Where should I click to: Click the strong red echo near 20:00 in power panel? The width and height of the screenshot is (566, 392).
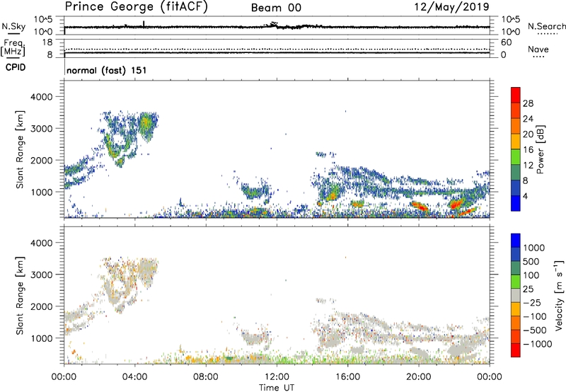[420, 206]
